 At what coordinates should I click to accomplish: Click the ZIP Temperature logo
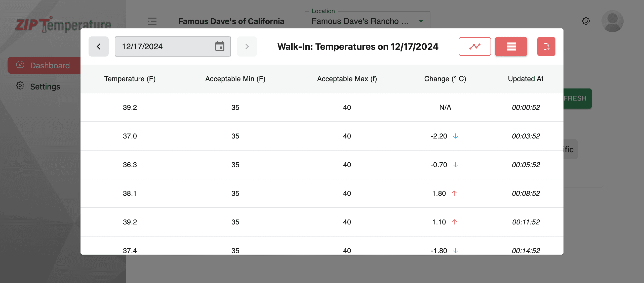click(63, 25)
